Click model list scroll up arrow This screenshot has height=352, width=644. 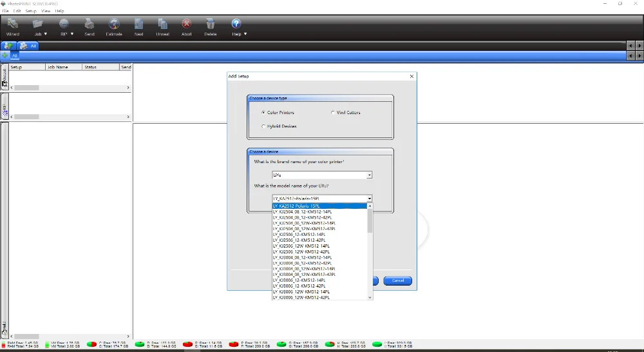[x=370, y=206]
